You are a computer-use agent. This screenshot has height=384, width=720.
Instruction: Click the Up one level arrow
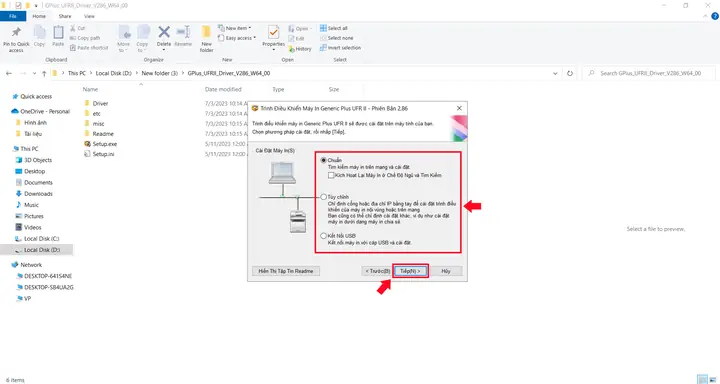pos(44,73)
